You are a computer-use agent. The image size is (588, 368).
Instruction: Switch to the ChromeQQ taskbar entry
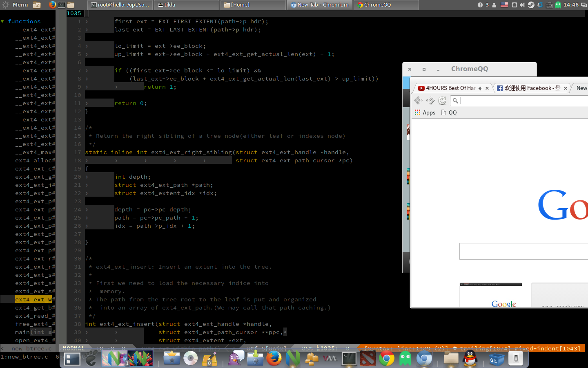[x=386, y=5]
